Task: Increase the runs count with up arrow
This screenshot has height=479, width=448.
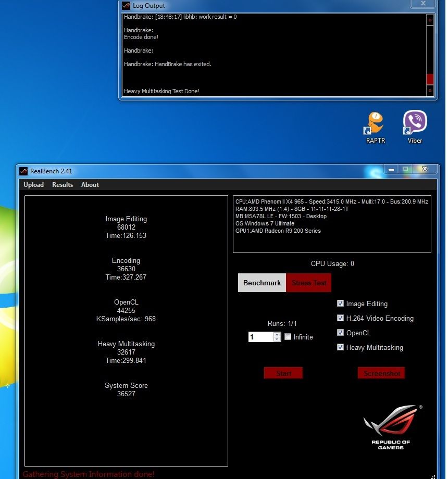Action: click(277, 334)
